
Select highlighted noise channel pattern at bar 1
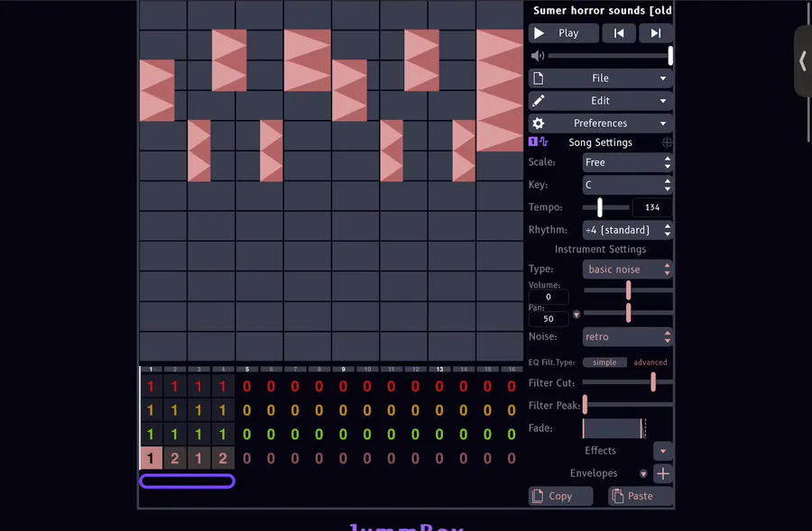151,458
